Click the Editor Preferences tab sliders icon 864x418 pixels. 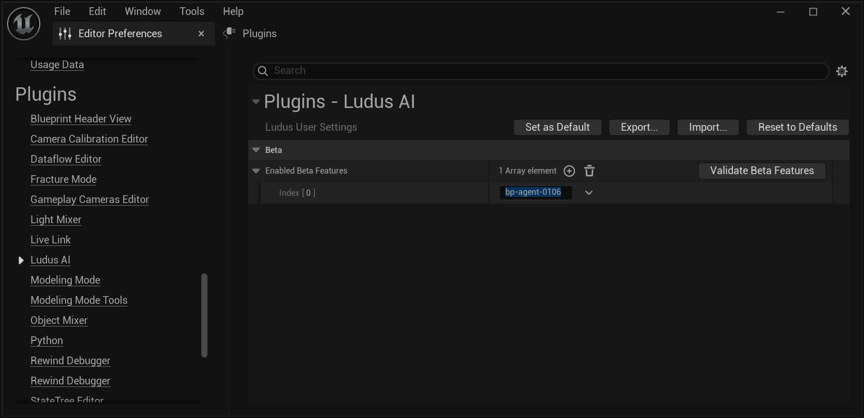click(65, 34)
